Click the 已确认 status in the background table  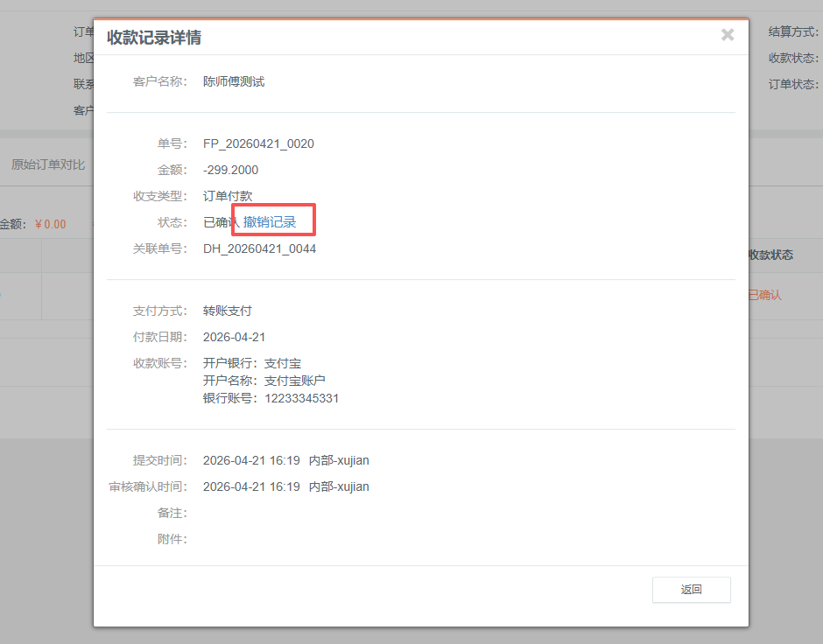coord(764,295)
